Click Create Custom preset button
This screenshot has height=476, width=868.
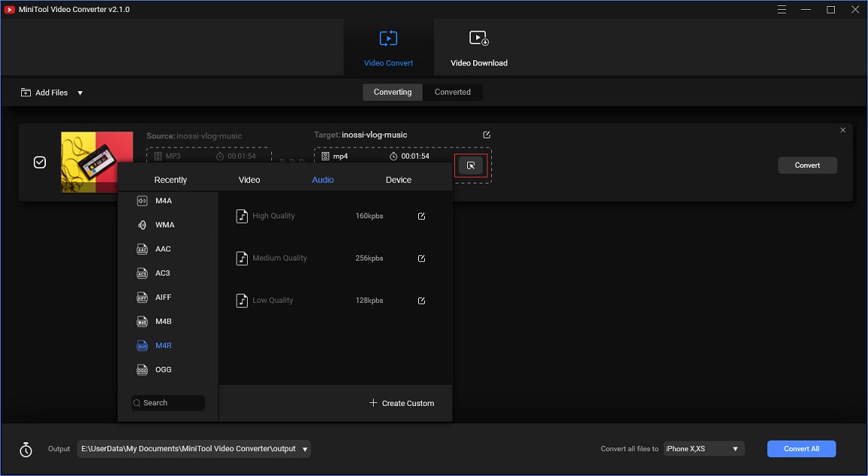coord(402,403)
